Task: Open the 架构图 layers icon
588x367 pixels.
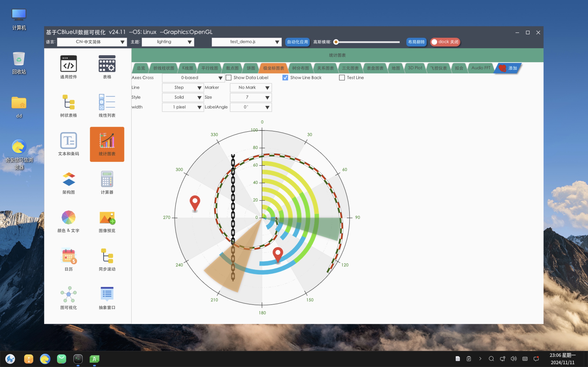Action: 69,179
